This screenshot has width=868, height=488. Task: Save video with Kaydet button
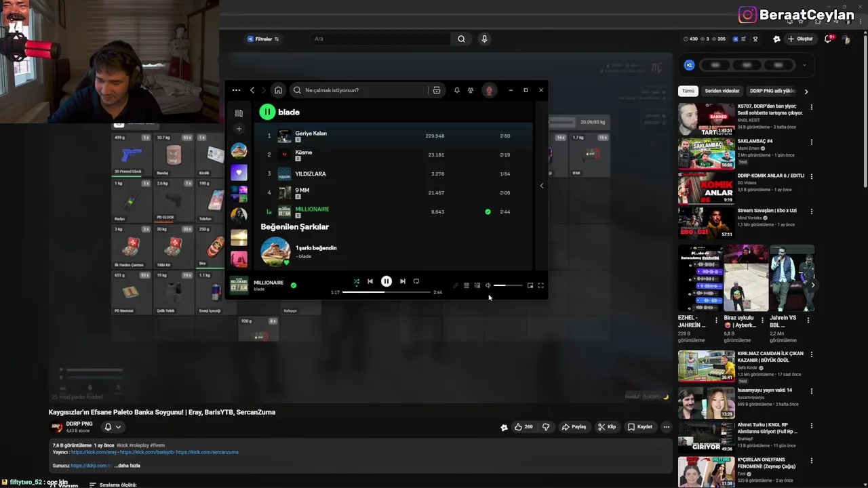pyautogui.click(x=640, y=427)
